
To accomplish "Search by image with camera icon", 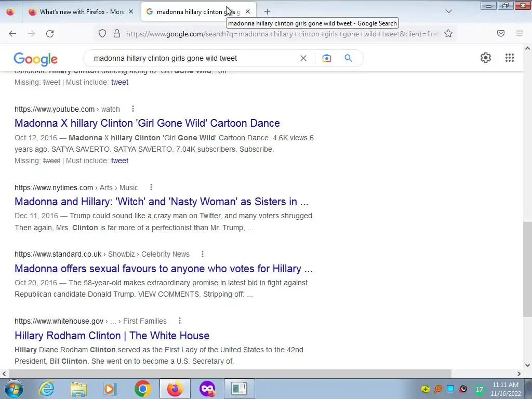I will (x=326, y=58).
